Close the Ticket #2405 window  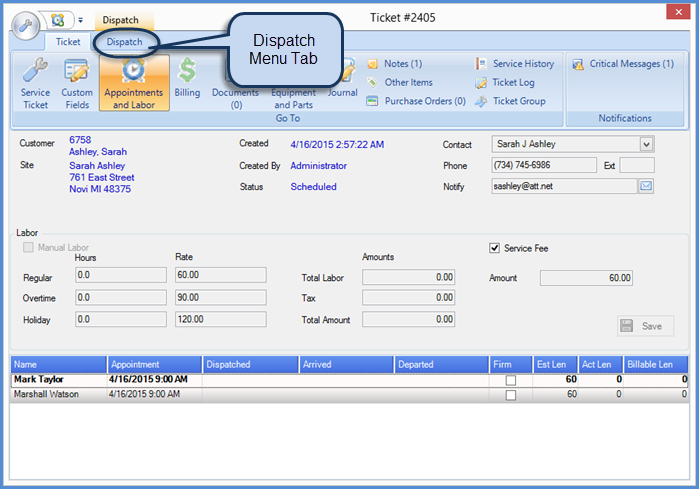point(678,12)
